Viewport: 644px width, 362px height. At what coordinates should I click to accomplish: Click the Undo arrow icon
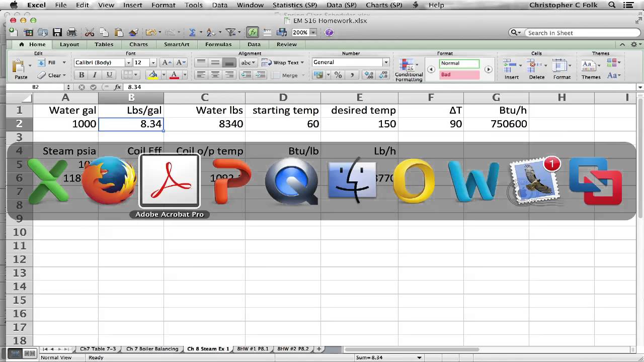150,33
